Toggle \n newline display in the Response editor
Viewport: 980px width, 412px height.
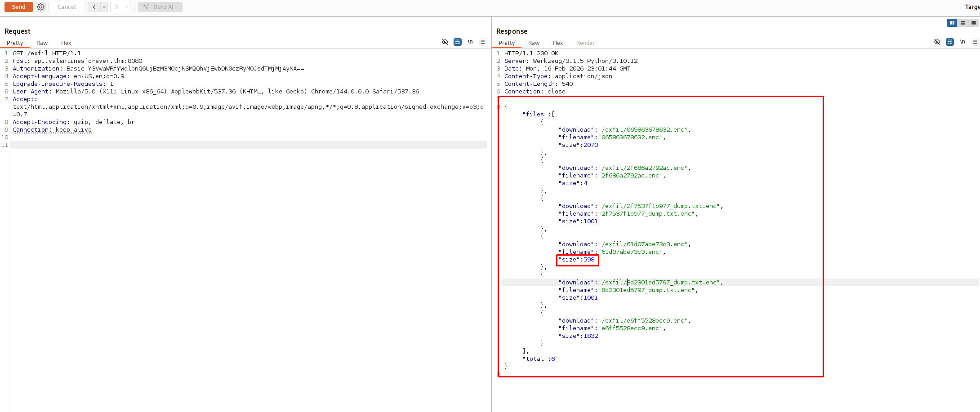(x=962, y=41)
